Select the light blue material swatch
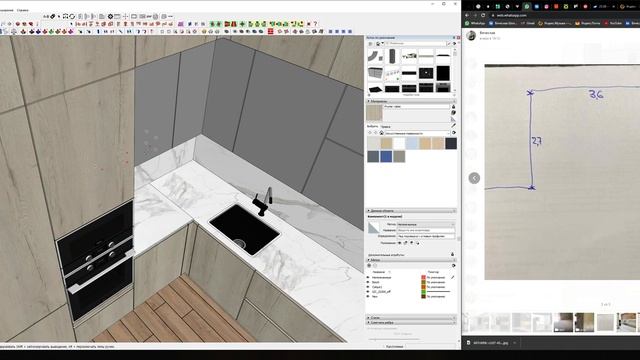The height and width of the screenshot is (360, 640). coord(412,143)
